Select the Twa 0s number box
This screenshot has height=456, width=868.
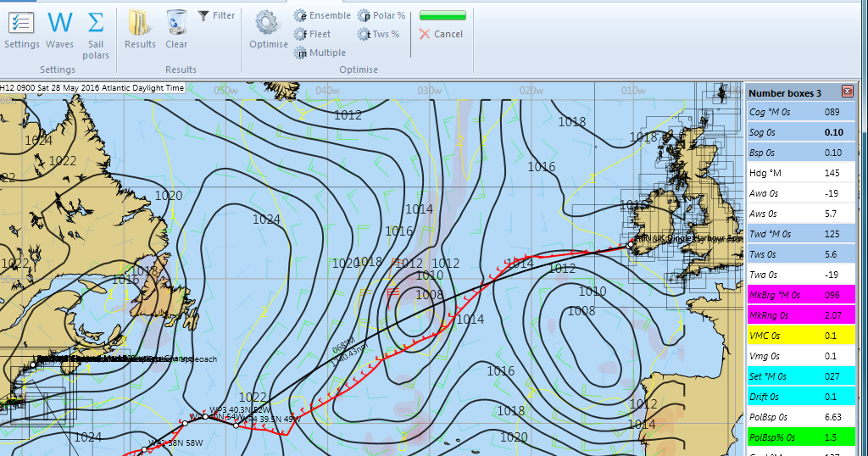point(800,275)
